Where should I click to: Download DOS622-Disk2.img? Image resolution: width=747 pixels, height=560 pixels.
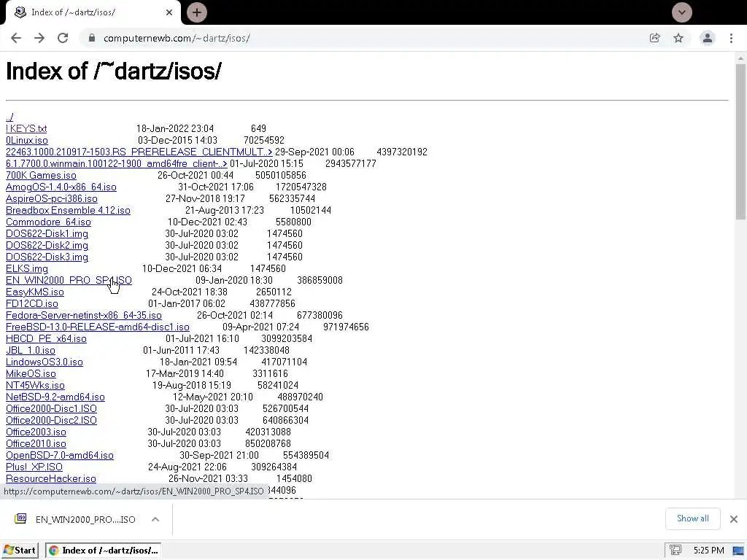[x=47, y=245]
